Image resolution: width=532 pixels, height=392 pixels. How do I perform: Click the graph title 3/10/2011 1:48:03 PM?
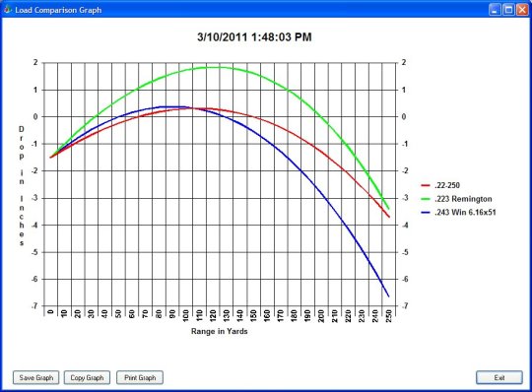254,37
